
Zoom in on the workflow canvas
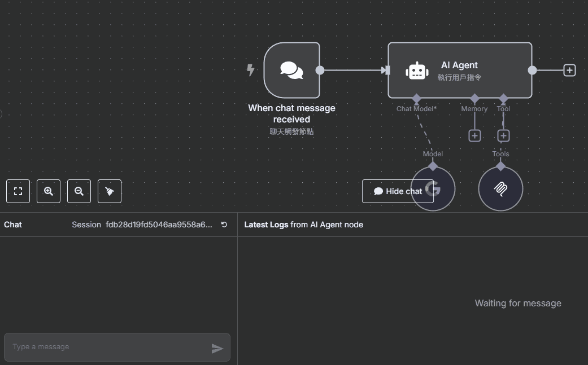click(x=49, y=191)
